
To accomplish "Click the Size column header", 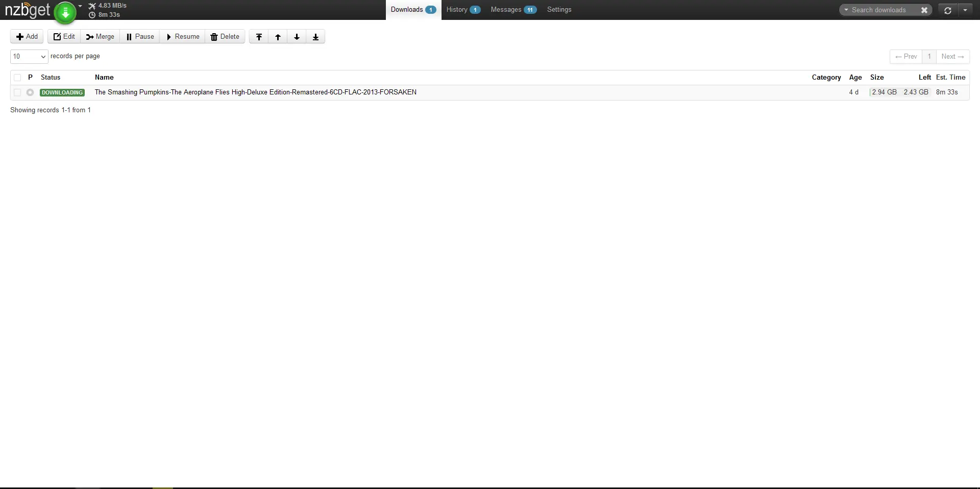I will pos(877,78).
